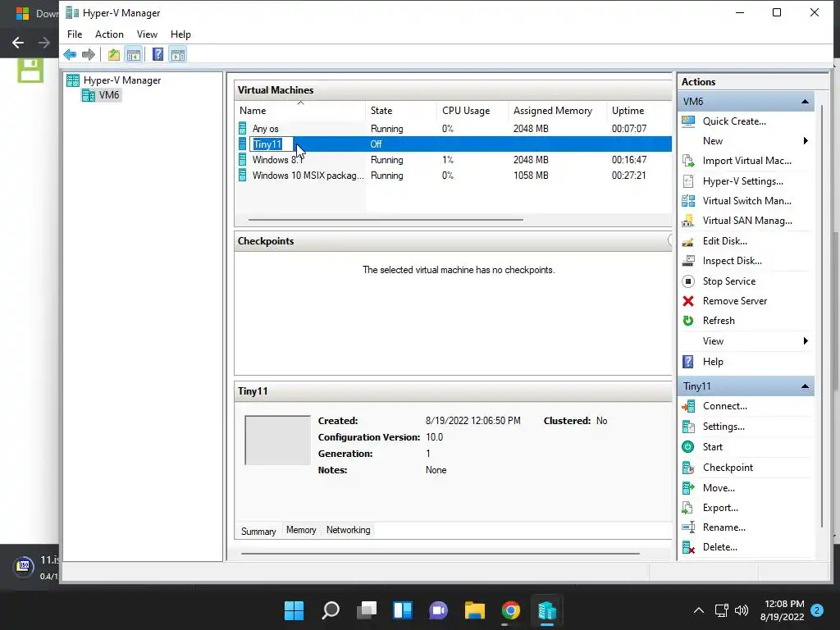This screenshot has height=630, width=840.
Task: Click the Actions pane vertical scrollbar
Action: 822,316
